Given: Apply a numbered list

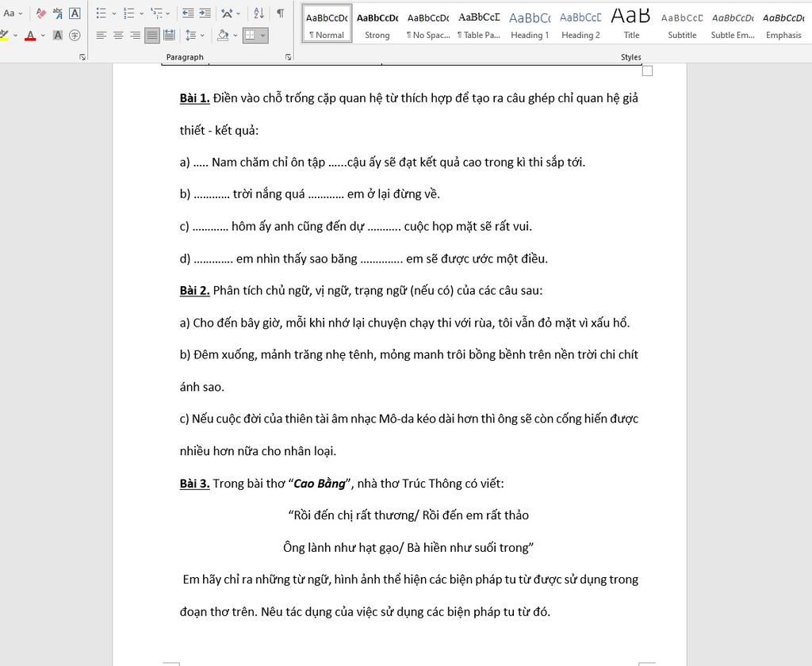Looking at the screenshot, I should [129, 13].
